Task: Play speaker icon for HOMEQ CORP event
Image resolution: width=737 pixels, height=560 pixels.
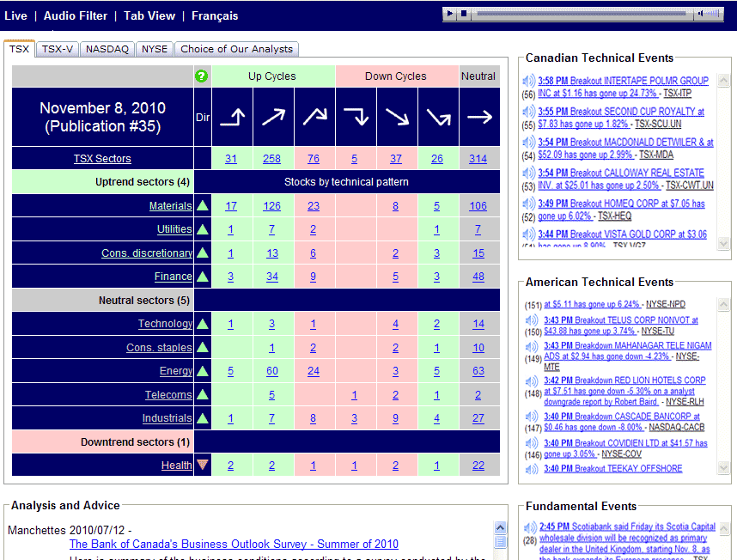Action: (529, 204)
